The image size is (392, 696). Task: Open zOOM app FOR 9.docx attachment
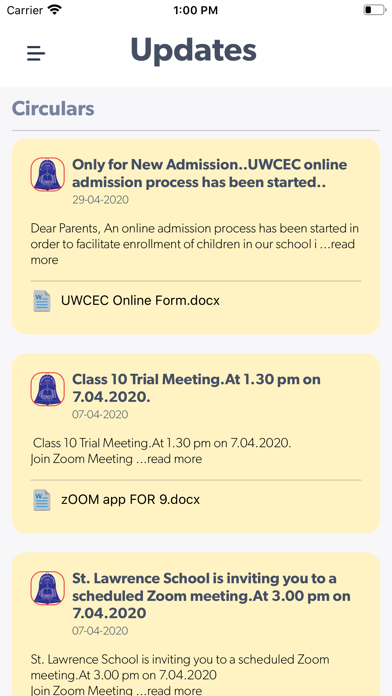click(131, 500)
